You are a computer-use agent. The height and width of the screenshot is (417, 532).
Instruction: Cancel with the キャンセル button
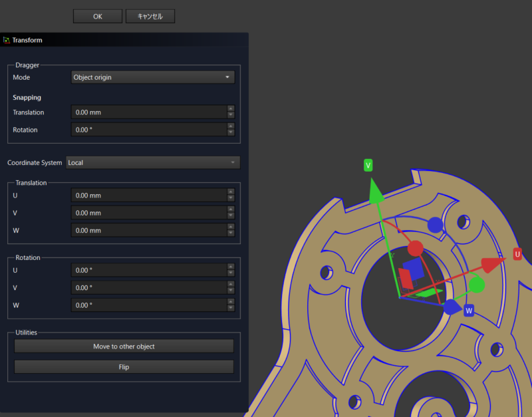(150, 16)
